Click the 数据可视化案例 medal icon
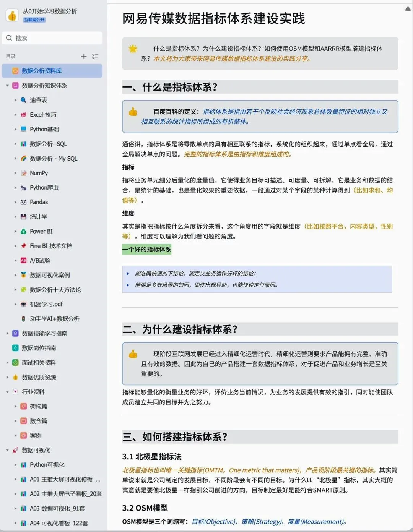The height and width of the screenshot is (532, 413). pos(23,275)
